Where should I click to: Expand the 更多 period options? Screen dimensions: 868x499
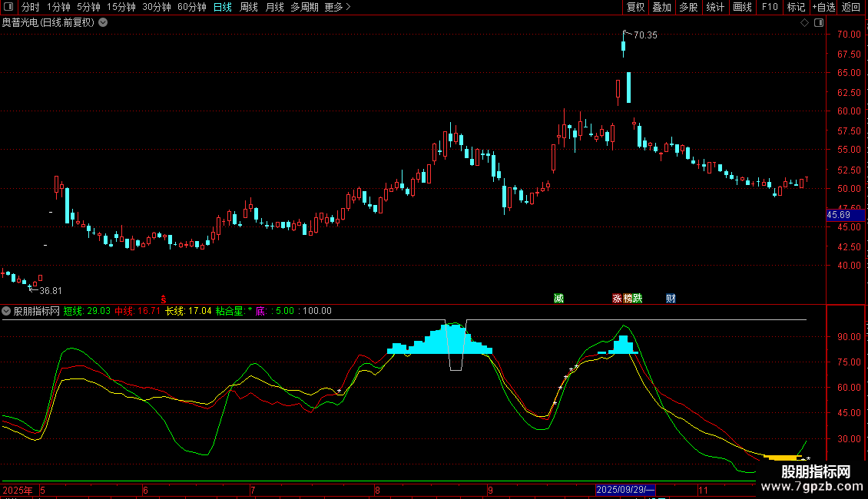click(x=337, y=7)
